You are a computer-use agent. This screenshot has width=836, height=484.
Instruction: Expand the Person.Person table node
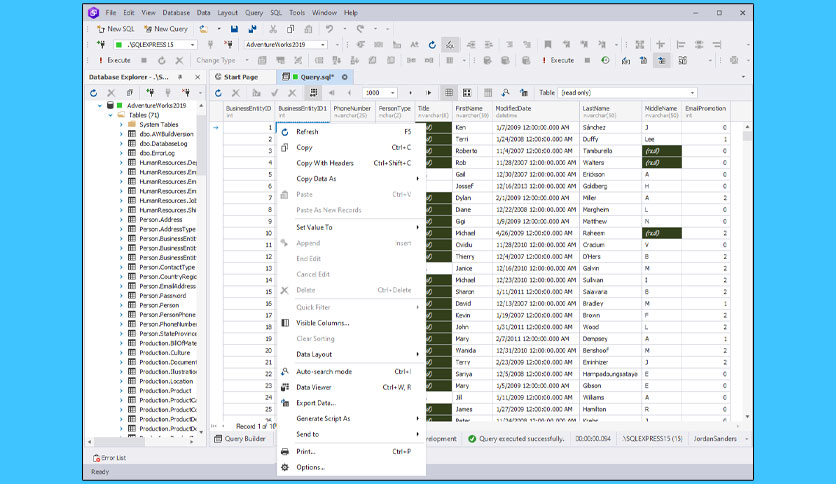(x=121, y=305)
